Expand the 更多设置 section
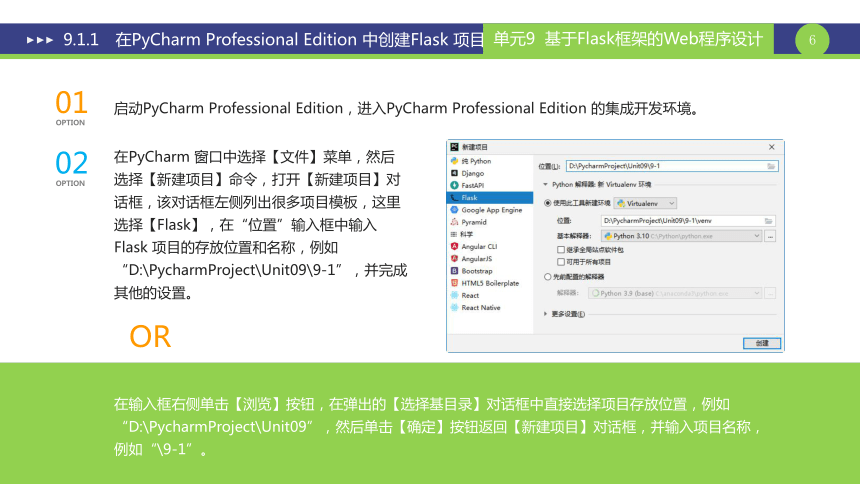The width and height of the screenshot is (860, 484). coord(545,314)
